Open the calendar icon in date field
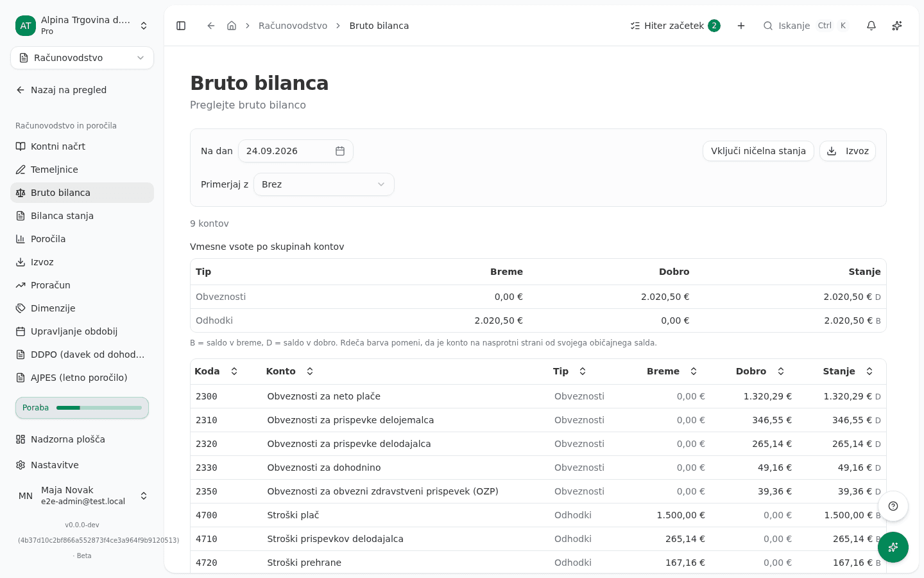 (x=340, y=151)
